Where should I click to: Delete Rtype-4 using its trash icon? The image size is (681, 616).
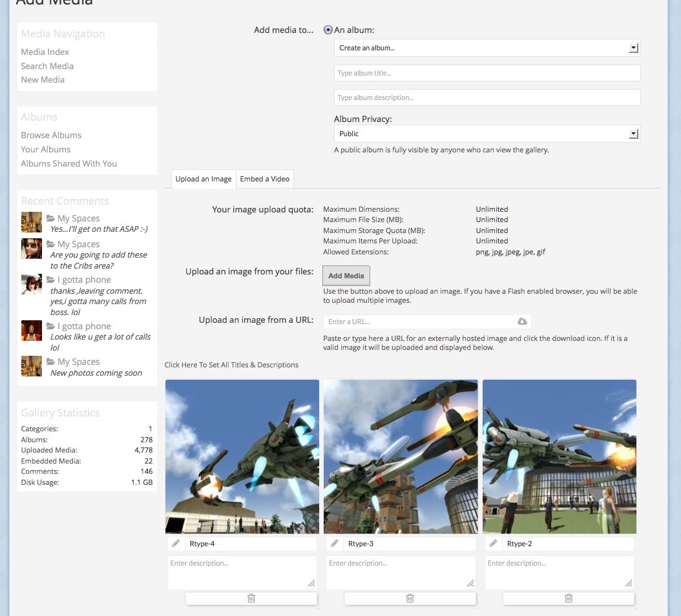click(x=251, y=598)
